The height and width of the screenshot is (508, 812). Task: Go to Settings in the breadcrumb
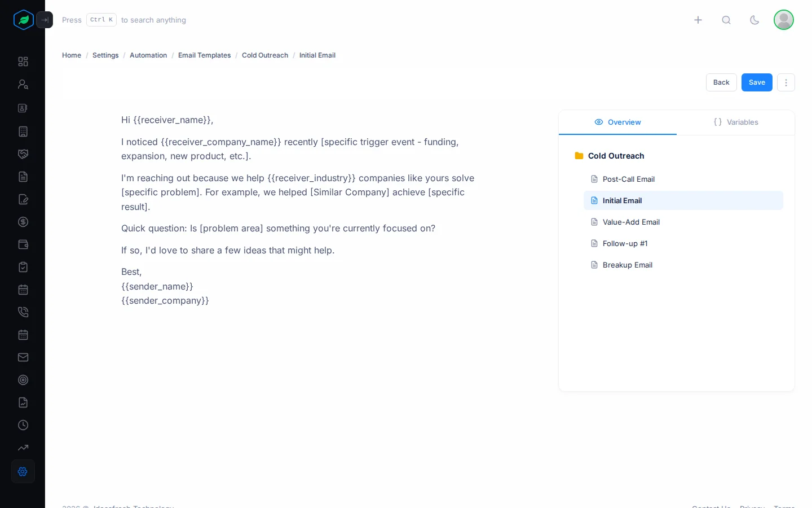pyautogui.click(x=105, y=55)
